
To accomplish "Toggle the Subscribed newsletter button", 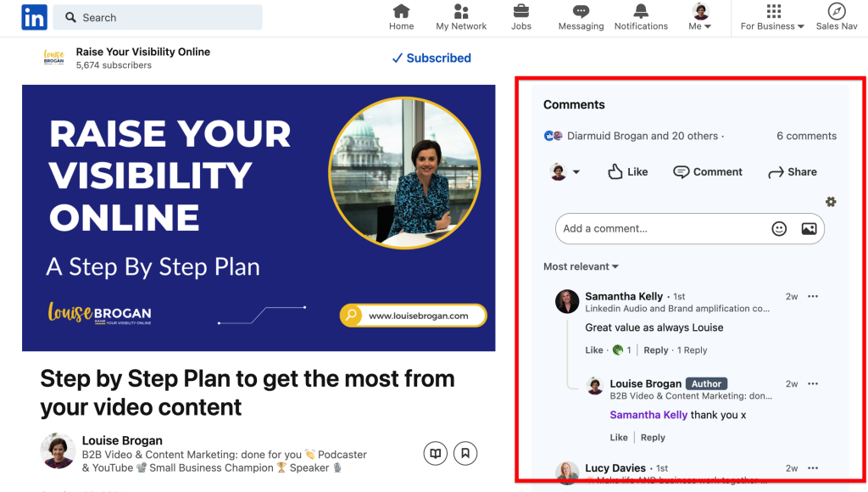I will (x=431, y=58).
